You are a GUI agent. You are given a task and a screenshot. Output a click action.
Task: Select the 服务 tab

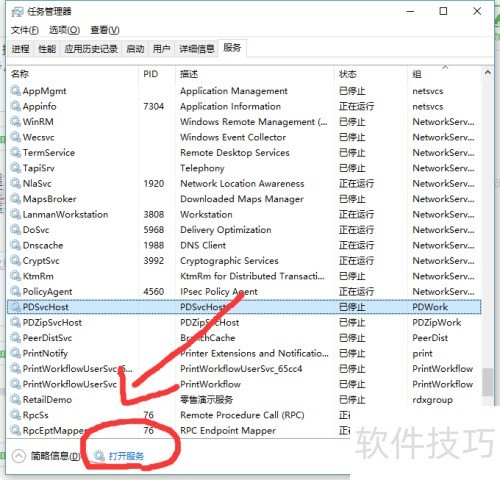click(x=232, y=48)
